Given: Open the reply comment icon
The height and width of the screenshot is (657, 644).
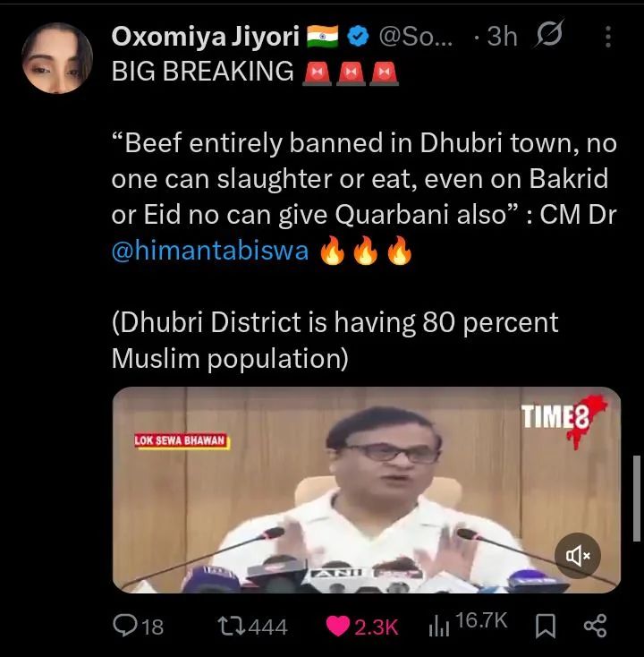Looking at the screenshot, I should coord(125,626).
